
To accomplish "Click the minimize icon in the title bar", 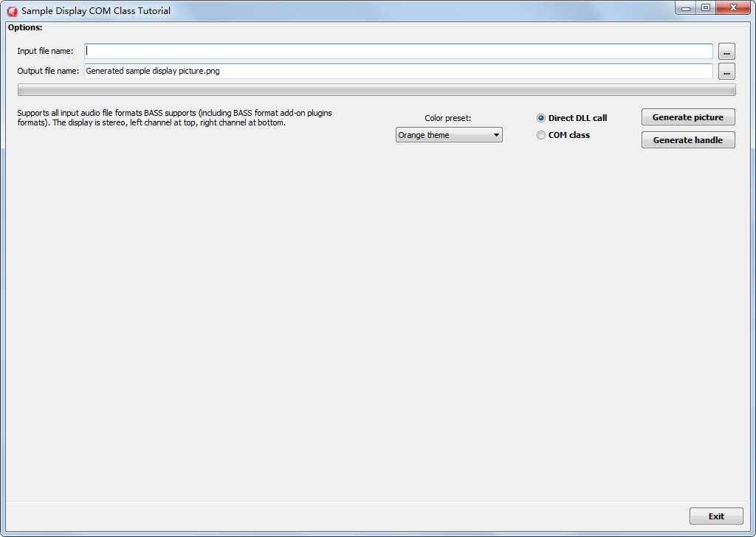I will pos(685,7).
